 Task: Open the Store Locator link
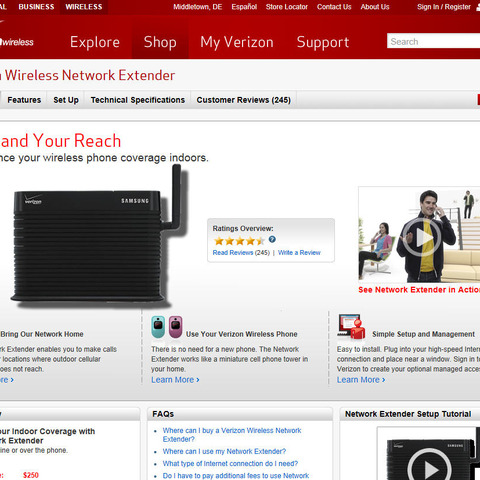pyautogui.click(x=287, y=7)
